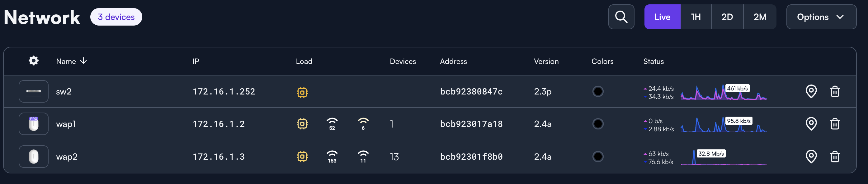Select the 1H time range tab
868x184 pixels.
point(696,17)
